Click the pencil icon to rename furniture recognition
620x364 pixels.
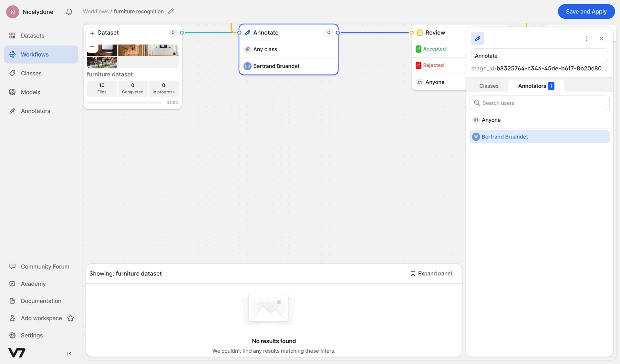tap(171, 11)
